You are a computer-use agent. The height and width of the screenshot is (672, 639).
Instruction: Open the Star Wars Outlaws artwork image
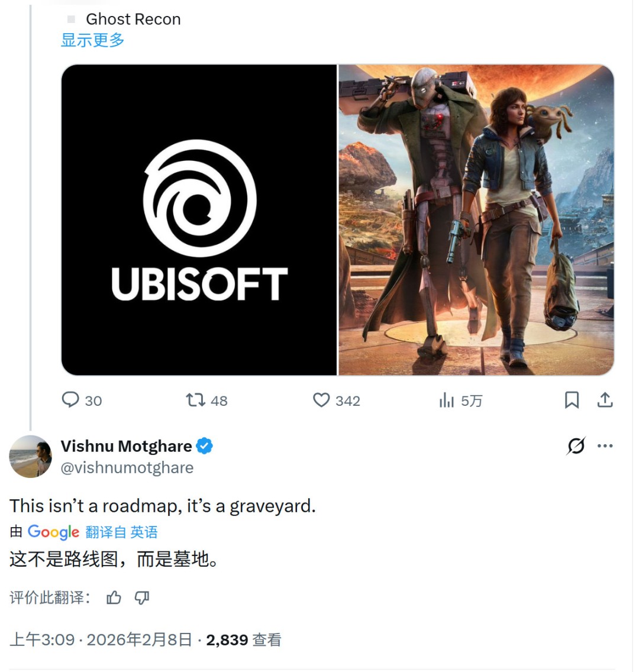point(476,220)
